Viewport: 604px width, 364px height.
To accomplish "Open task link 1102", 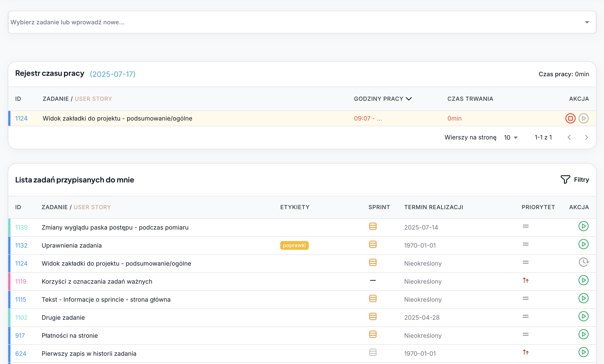I will pos(21,318).
